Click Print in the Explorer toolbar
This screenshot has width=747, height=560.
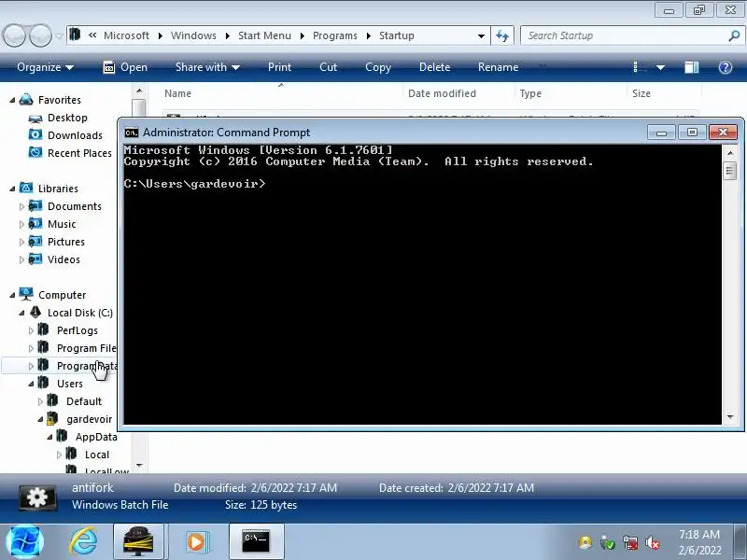[279, 67]
